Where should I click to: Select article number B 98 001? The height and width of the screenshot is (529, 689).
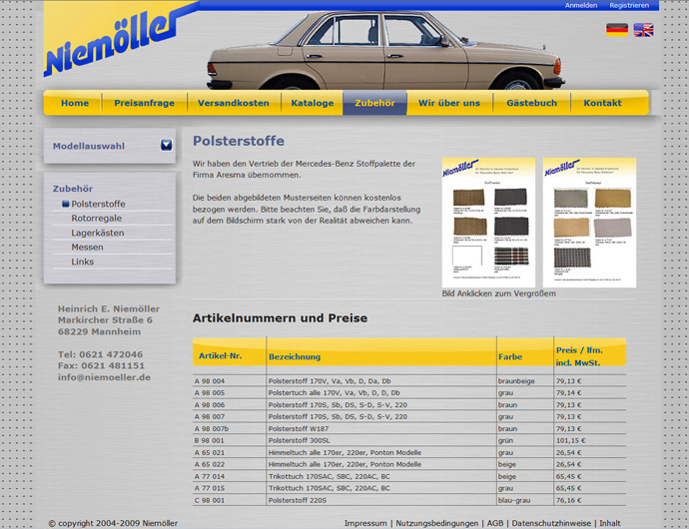click(x=209, y=440)
